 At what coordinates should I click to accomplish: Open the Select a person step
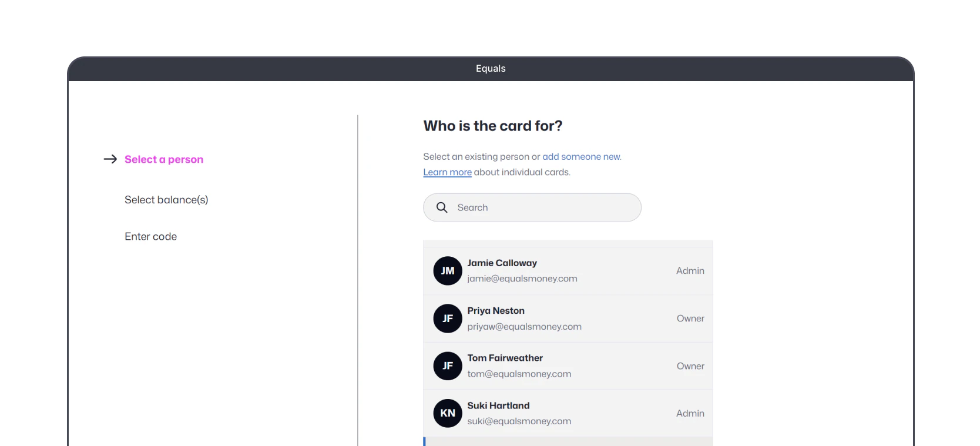164,159
